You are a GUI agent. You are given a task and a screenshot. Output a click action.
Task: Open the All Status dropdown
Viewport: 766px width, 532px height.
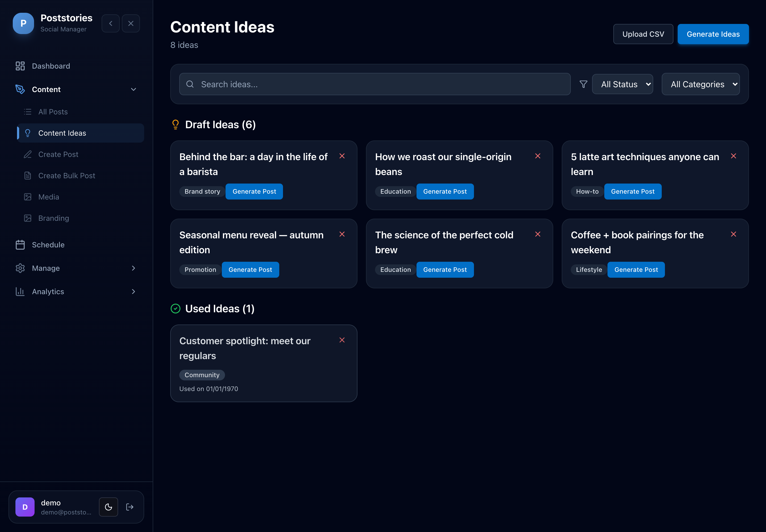(622, 84)
